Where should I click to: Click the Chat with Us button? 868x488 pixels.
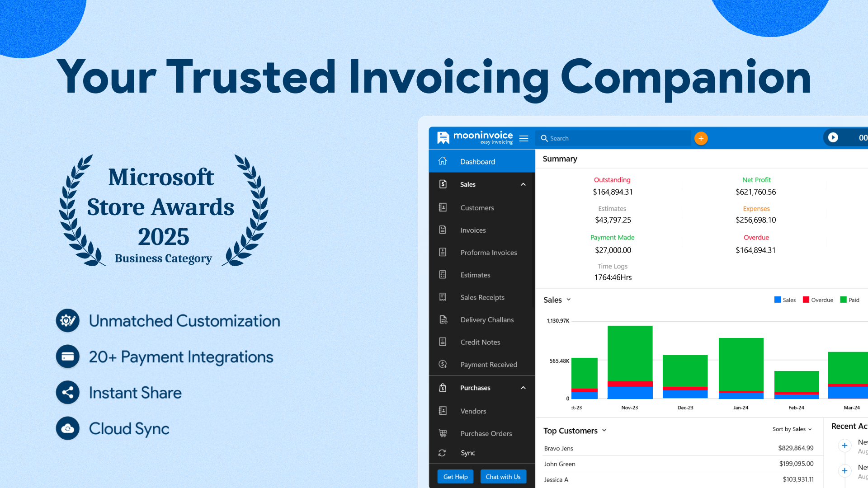click(x=503, y=477)
